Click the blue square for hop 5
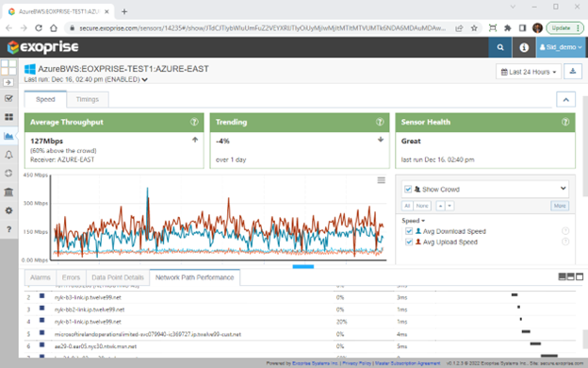The width and height of the screenshot is (588, 368). coord(42,333)
